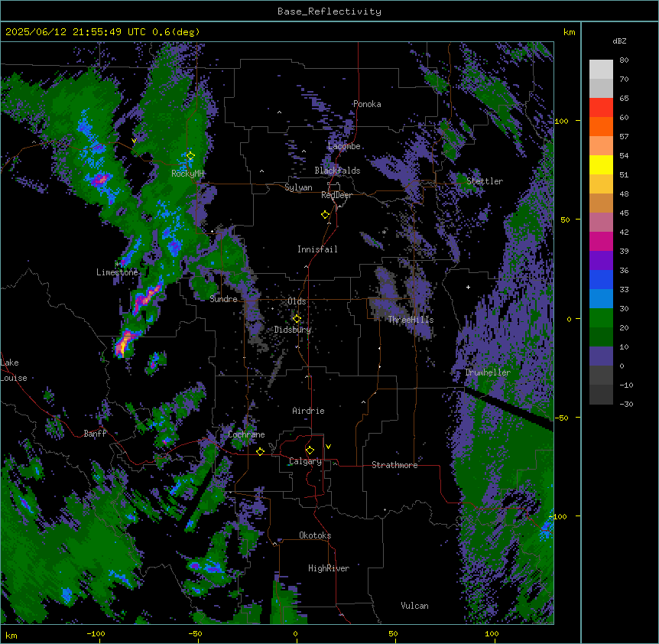Click the Blackfalds city label

337,171
